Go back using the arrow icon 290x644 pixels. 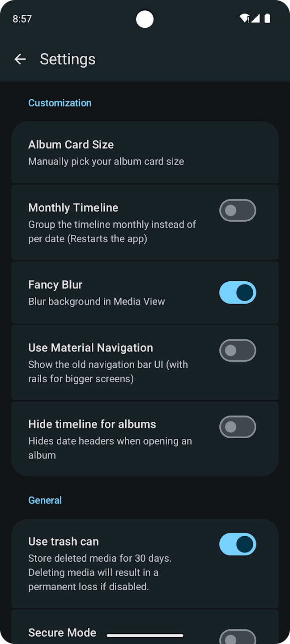tap(20, 59)
